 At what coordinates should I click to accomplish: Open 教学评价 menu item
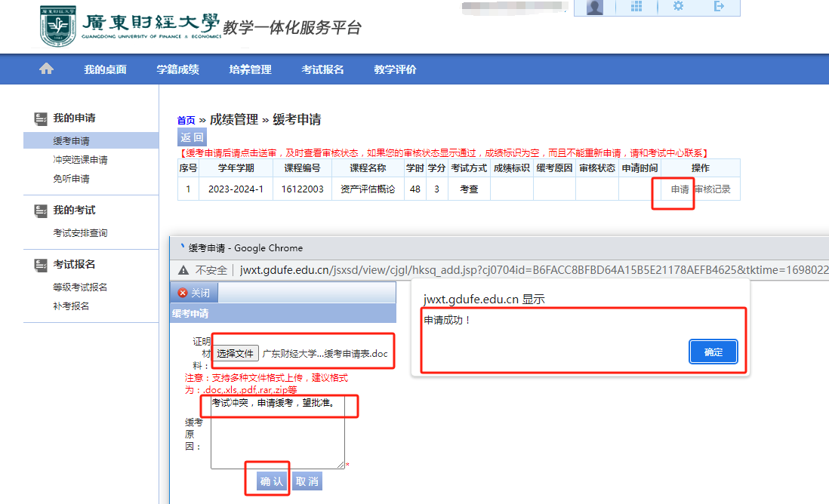[395, 69]
